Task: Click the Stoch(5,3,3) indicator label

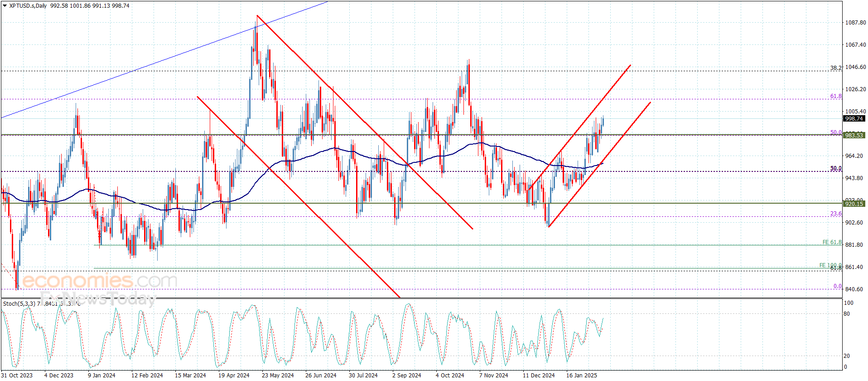Action: point(19,303)
